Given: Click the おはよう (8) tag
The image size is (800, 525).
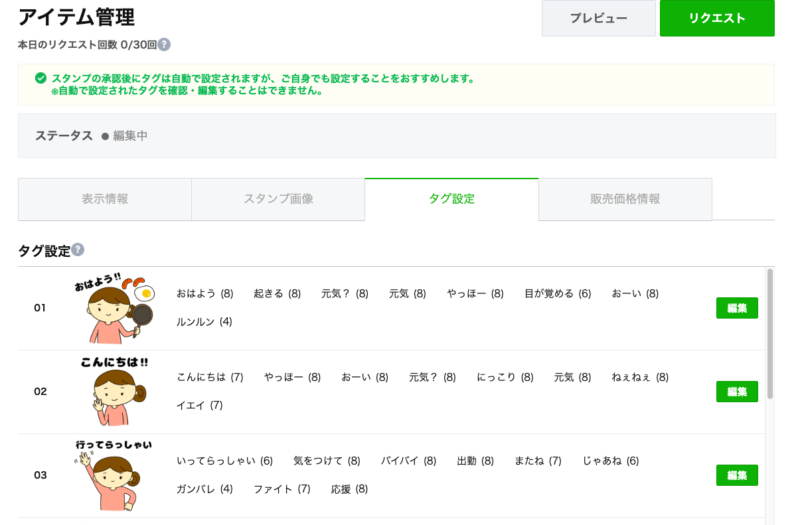Looking at the screenshot, I should 205,293.
